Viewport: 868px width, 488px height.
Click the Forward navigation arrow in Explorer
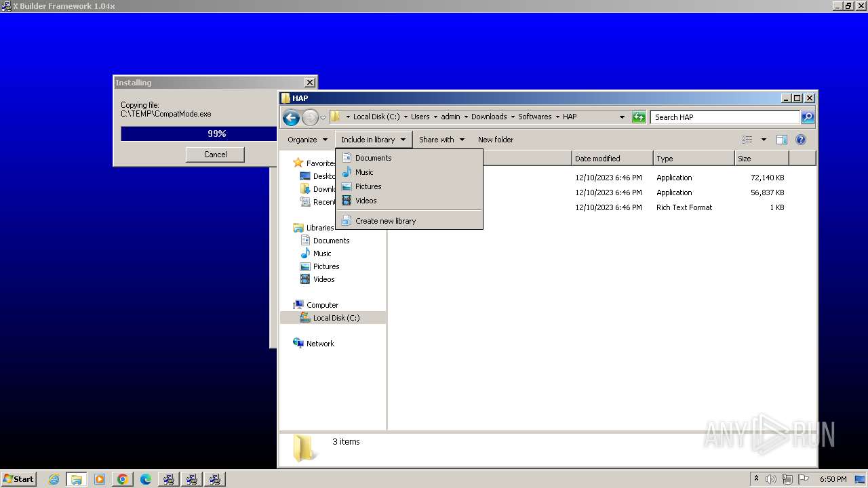(x=310, y=118)
